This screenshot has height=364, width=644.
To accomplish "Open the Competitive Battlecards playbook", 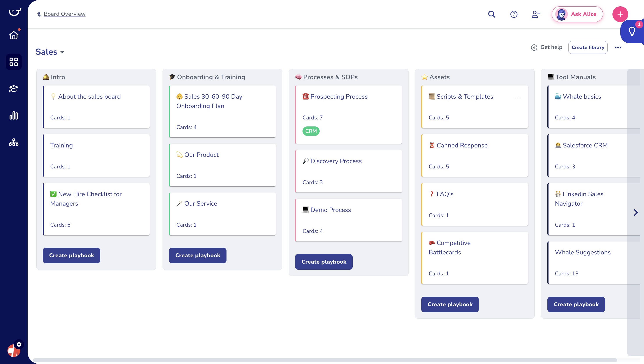I will pyautogui.click(x=475, y=258).
